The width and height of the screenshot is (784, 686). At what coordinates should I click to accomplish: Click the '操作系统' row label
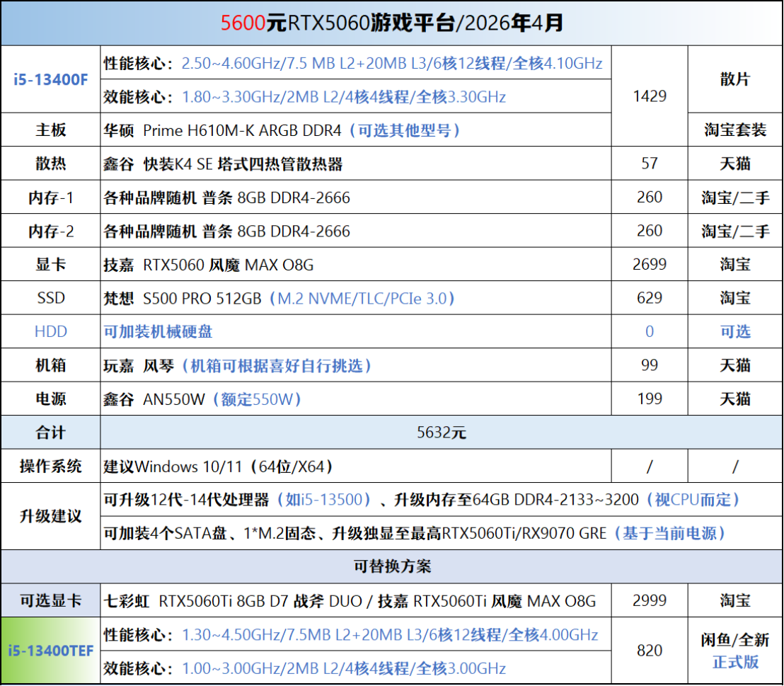[x=50, y=466]
